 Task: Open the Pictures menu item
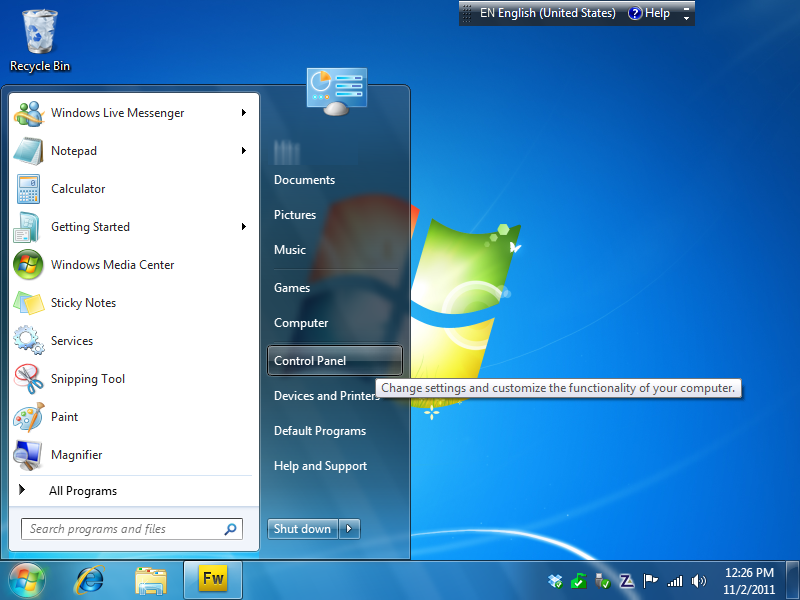point(295,215)
